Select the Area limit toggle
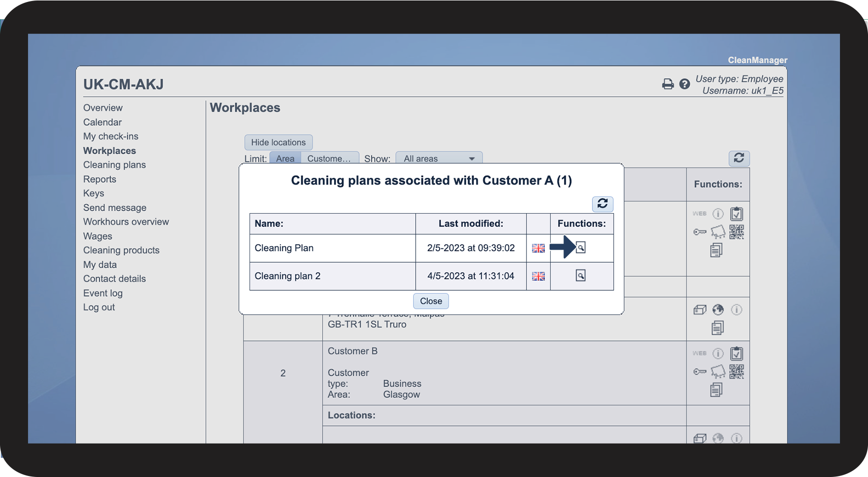This screenshot has height=477, width=868. pos(285,158)
